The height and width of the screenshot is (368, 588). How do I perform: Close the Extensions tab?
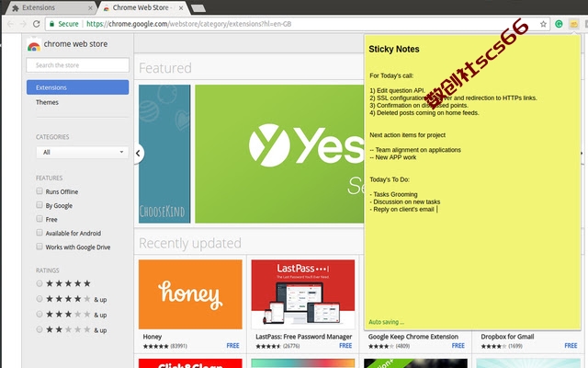click(90, 8)
